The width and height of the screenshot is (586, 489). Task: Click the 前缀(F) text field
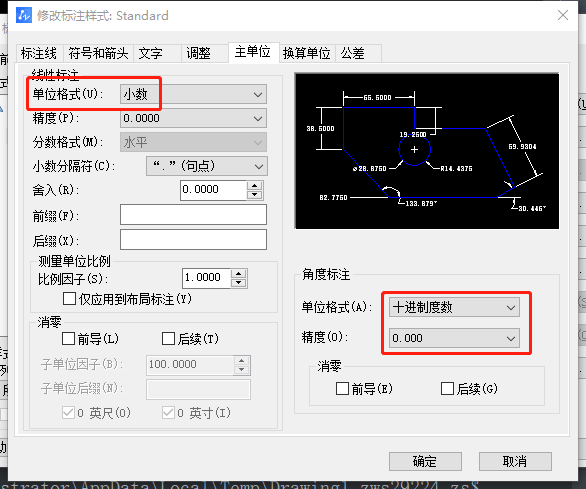193,214
